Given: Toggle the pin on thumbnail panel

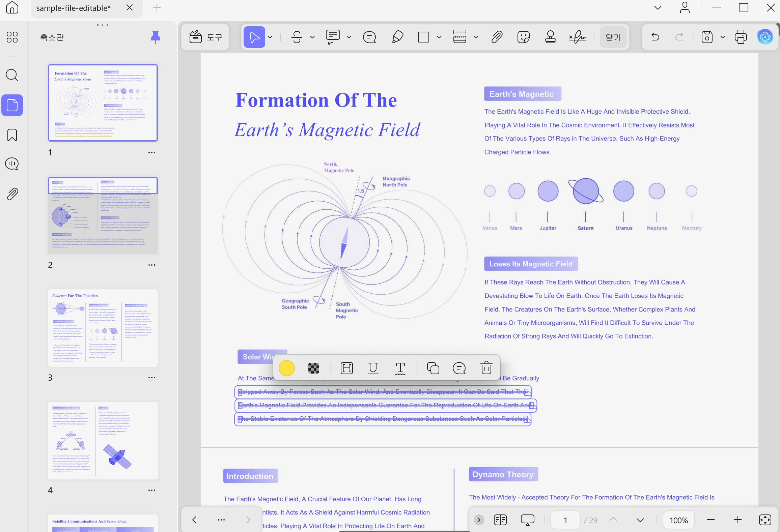Looking at the screenshot, I should pyautogui.click(x=155, y=37).
